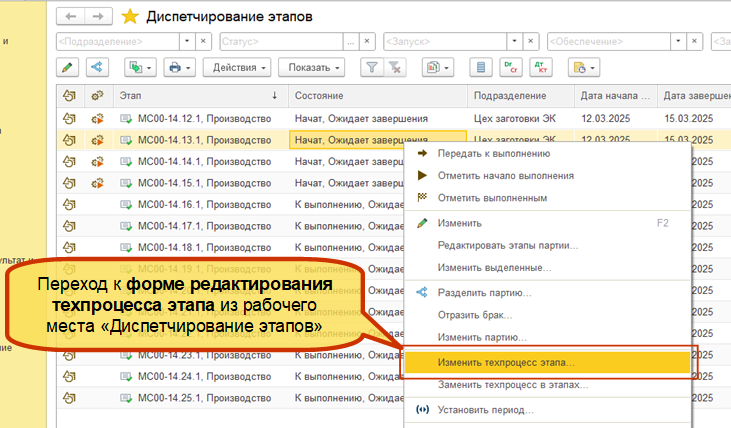Clear the Подразделение filter field
Image resolution: width=731 pixels, height=428 pixels.
pyautogui.click(x=203, y=41)
